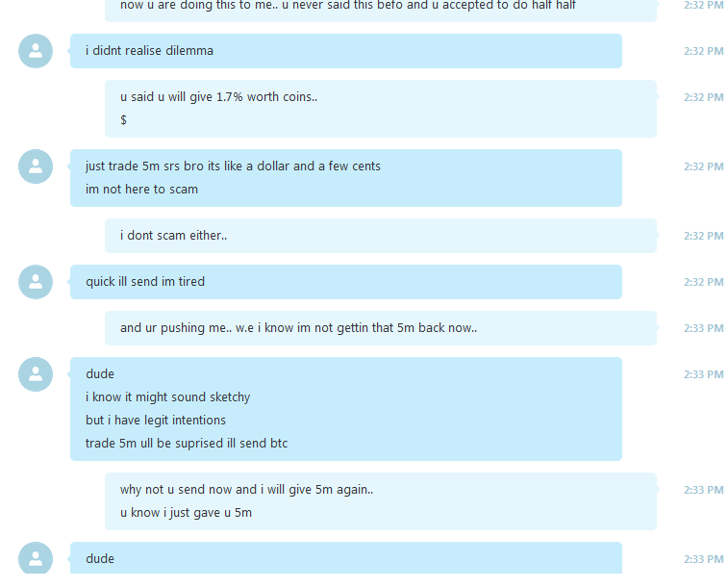Click avatar next to the last 'dude' message
This screenshot has height=588, width=728.
[36, 558]
